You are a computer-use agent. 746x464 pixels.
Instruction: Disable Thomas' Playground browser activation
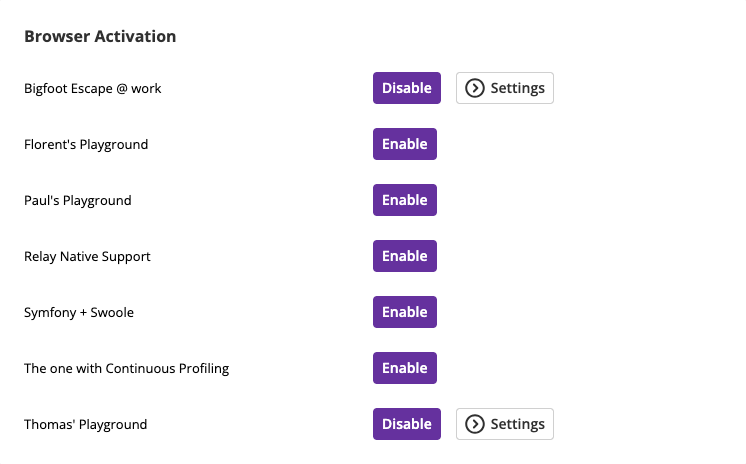coord(407,424)
